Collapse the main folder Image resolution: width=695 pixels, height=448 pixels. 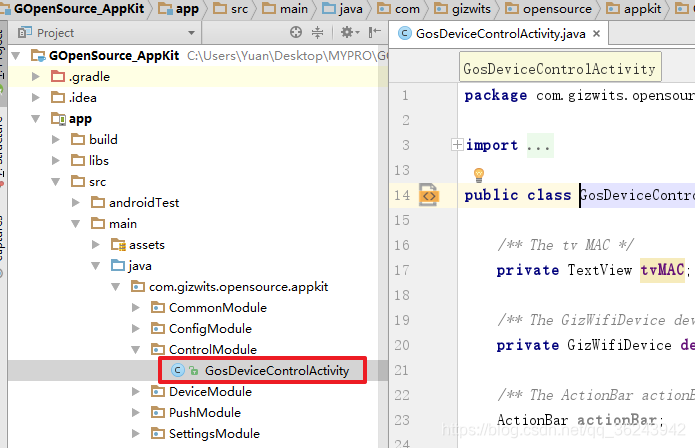click(76, 224)
